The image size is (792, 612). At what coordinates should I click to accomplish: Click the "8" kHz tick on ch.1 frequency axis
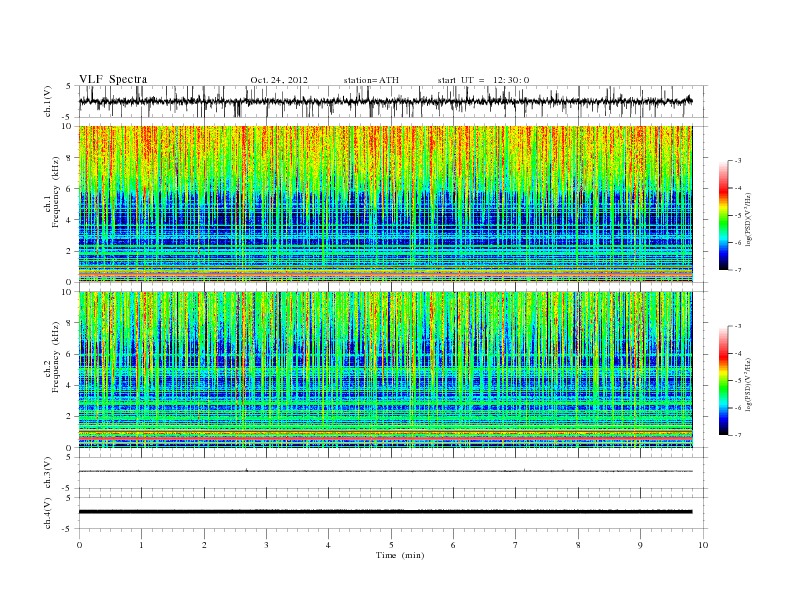click(70, 158)
